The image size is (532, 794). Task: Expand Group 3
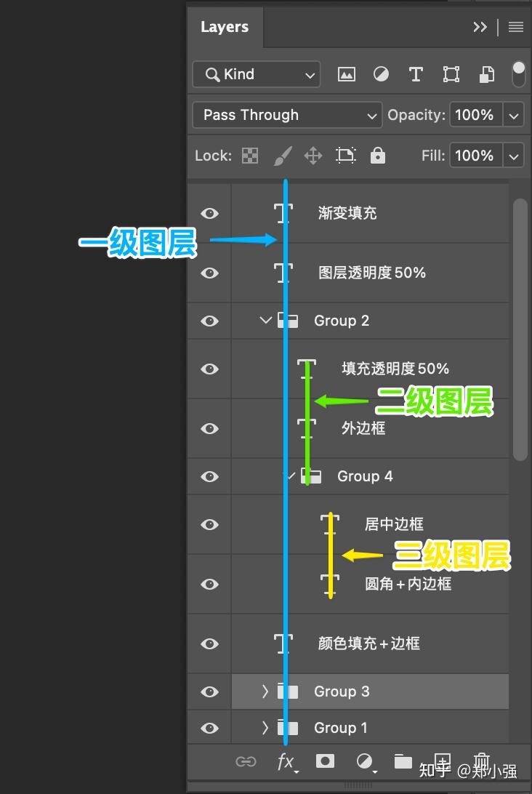(265, 691)
